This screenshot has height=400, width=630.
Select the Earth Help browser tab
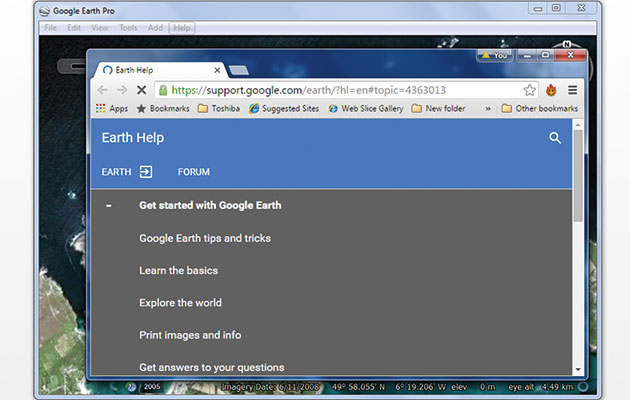pyautogui.click(x=159, y=70)
